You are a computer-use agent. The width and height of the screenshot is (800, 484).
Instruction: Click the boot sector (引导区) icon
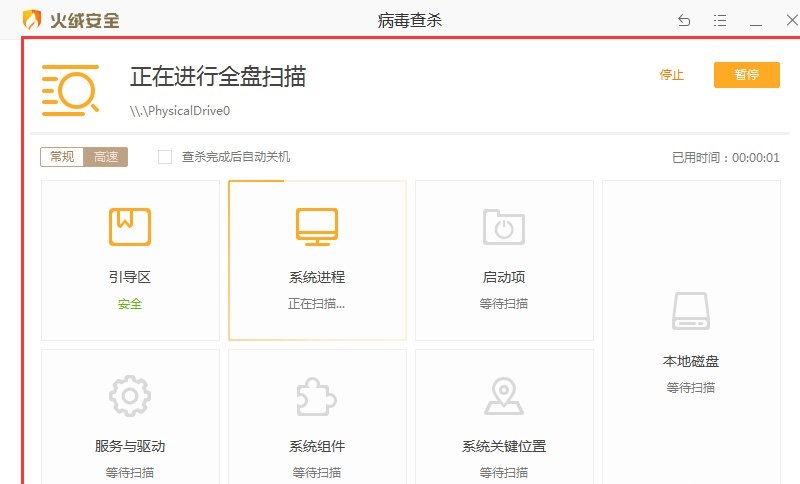point(130,227)
